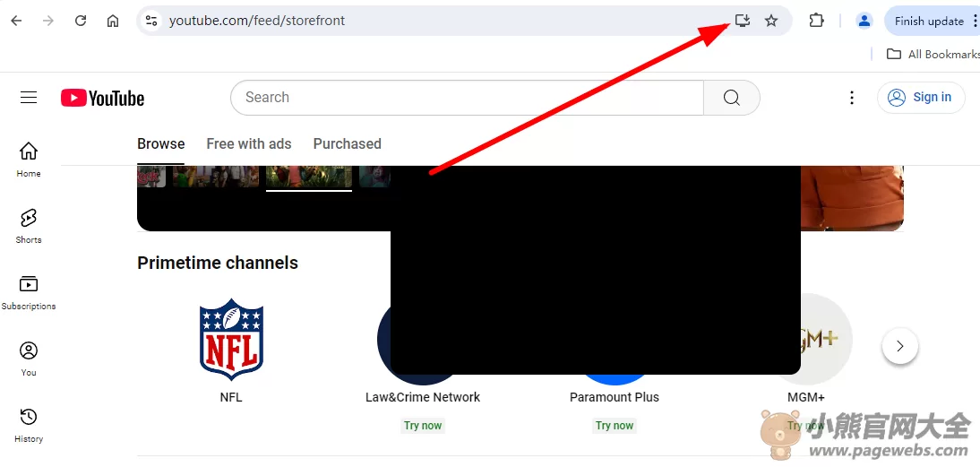The height and width of the screenshot is (467, 980).
Task: Select the Finish update button
Action: [x=929, y=22]
